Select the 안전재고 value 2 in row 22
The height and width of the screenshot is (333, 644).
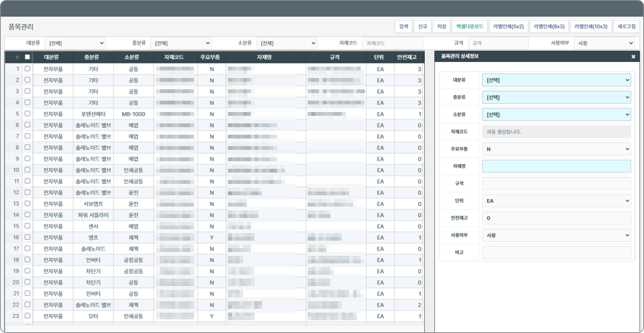coord(409,305)
